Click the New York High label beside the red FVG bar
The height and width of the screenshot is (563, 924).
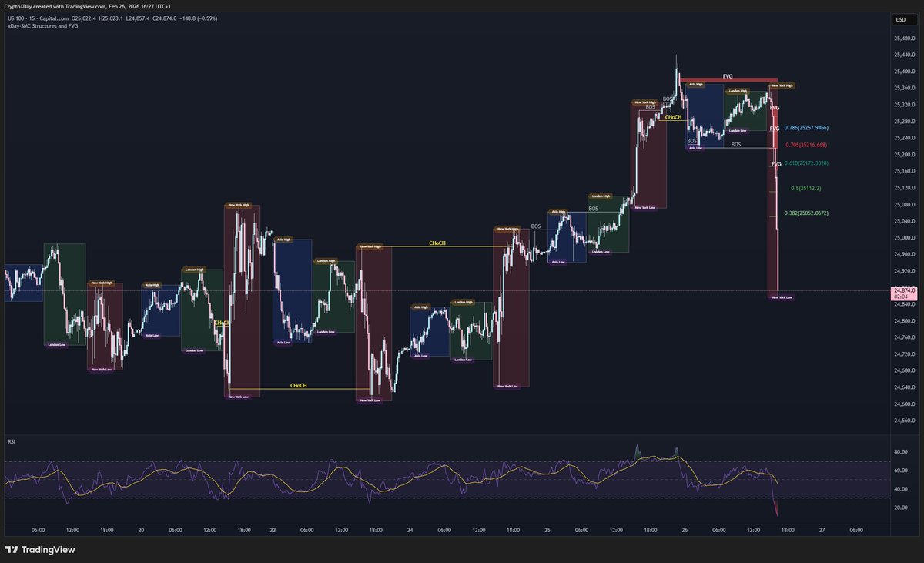(783, 85)
